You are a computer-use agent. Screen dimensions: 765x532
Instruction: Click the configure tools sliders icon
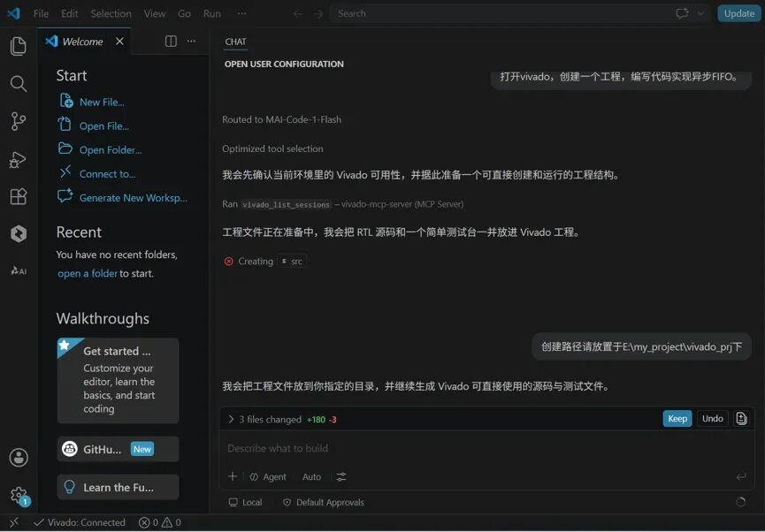[x=341, y=477]
